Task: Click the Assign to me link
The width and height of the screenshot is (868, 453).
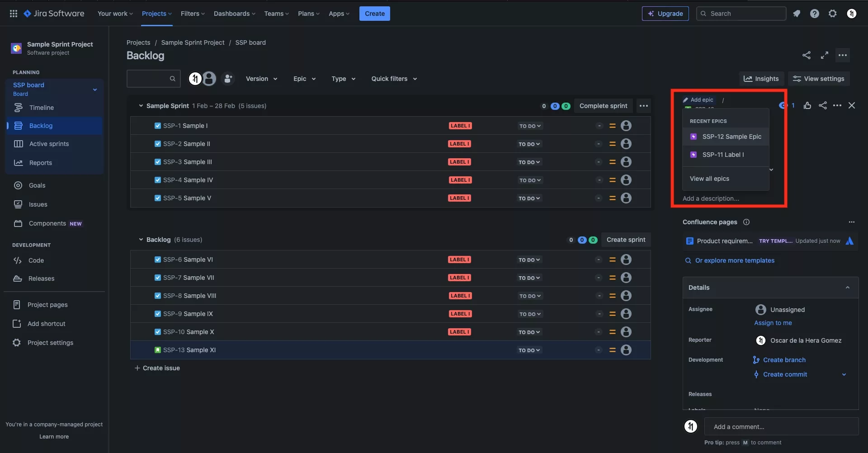Action: tap(773, 323)
